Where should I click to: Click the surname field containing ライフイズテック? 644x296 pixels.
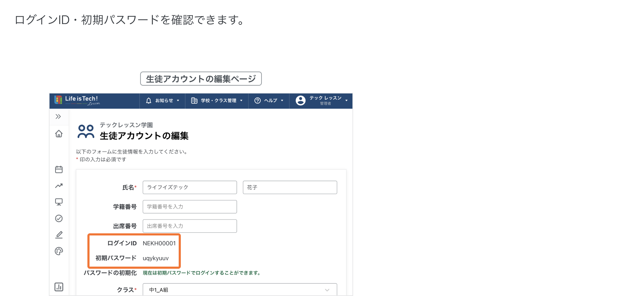190,187
